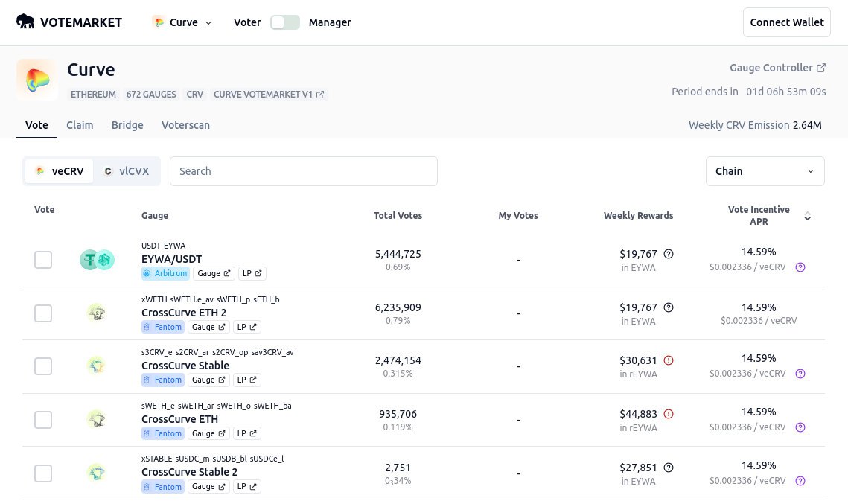Click the Search gauge input field

pyautogui.click(x=304, y=171)
